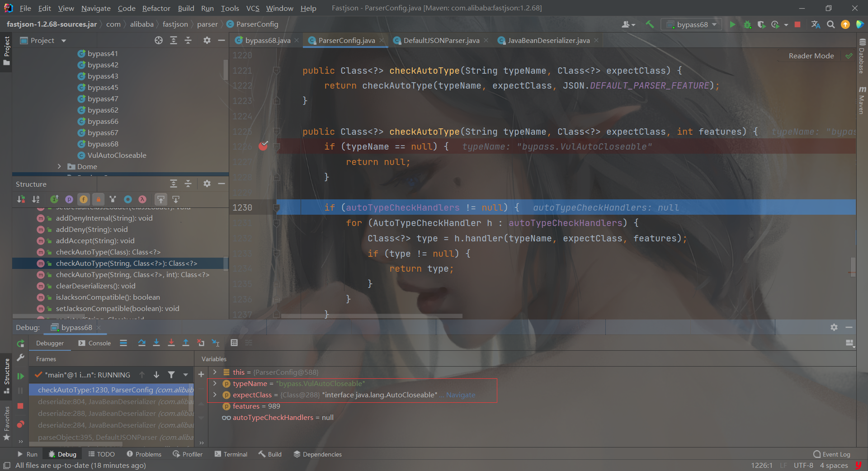Click the orange update arrow icon in toolbar
The image size is (868, 471).
click(x=845, y=24)
